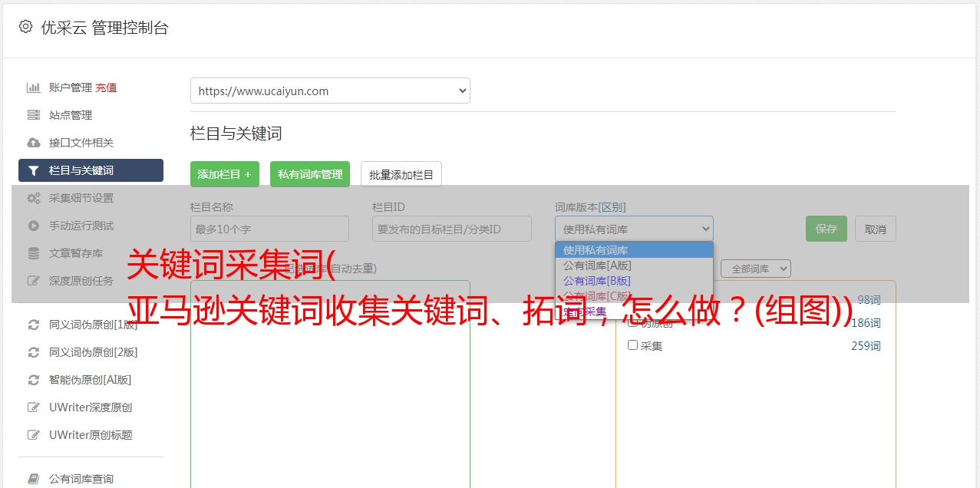Click the 栏目与关键词 page heading
Image resolution: width=980 pixels, height=488 pixels.
[x=236, y=134]
